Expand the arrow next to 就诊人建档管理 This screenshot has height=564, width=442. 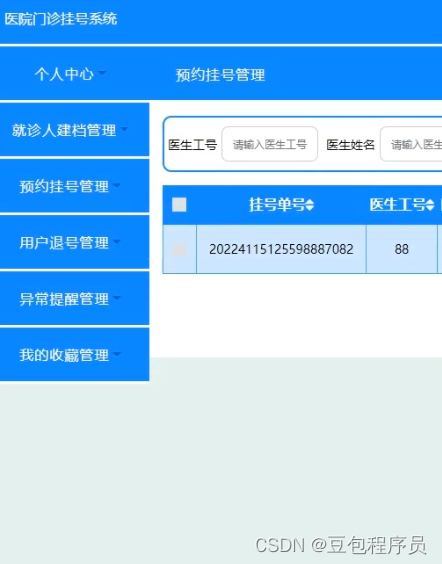124,129
